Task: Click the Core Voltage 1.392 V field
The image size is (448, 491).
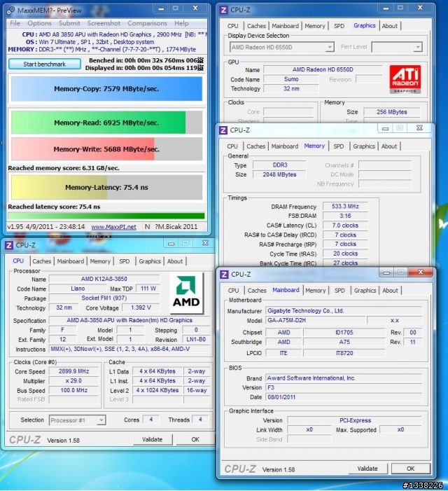Action: [141, 307]
